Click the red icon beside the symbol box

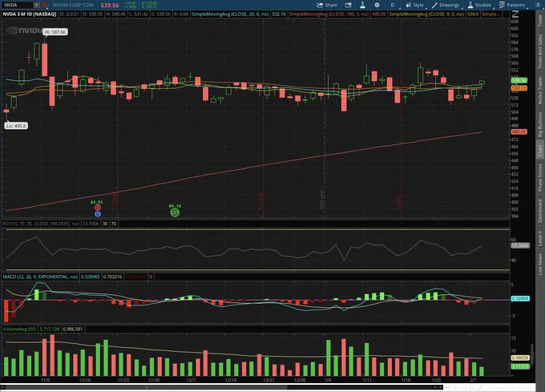[45, 5]
